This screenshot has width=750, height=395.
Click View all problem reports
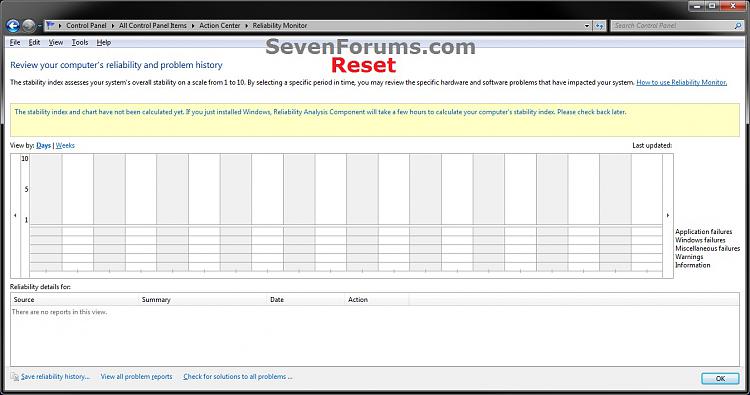[136, 377]
